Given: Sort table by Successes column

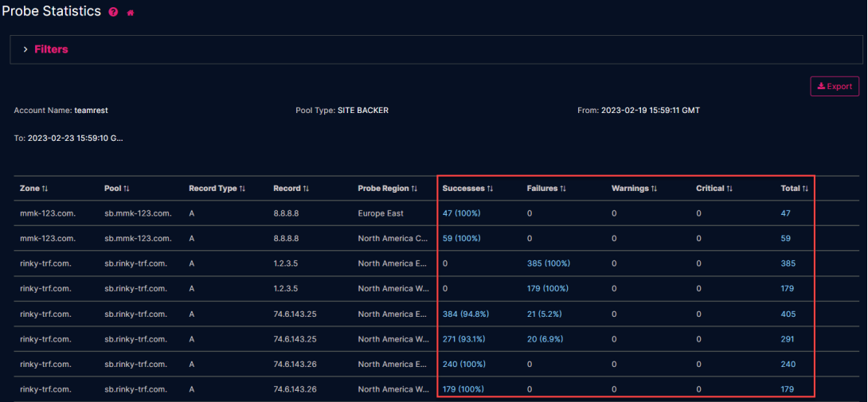Looking at the screenshot, I should click(x=467, y=189).
